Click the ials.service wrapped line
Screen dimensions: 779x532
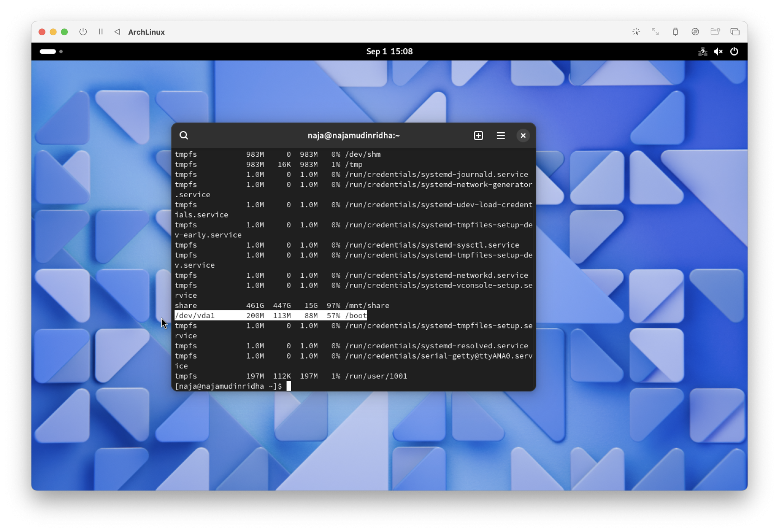(201, 215)
